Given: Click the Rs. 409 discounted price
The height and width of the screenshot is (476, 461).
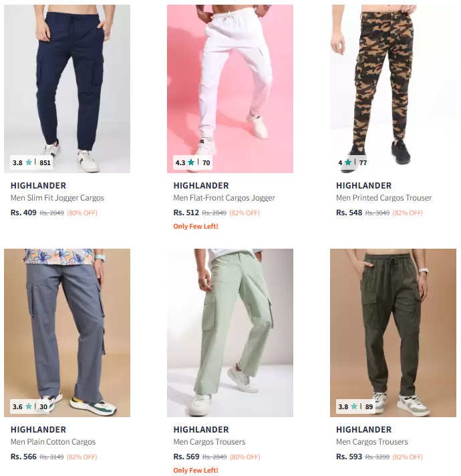Looking at the screenshot, I should (23, 213).
